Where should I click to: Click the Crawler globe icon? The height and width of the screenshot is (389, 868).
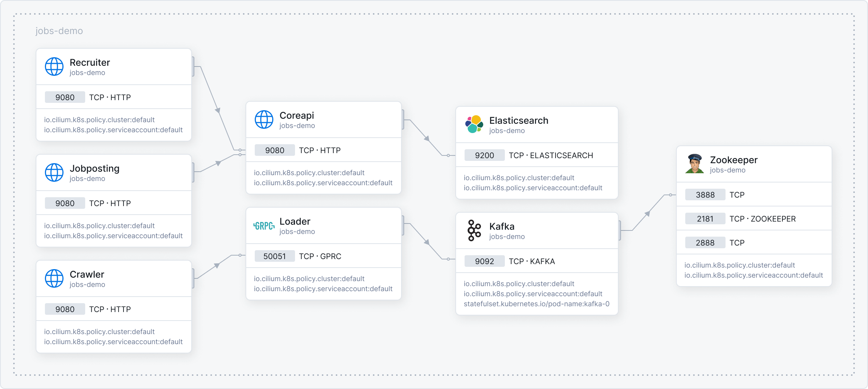tap(54, 278)
